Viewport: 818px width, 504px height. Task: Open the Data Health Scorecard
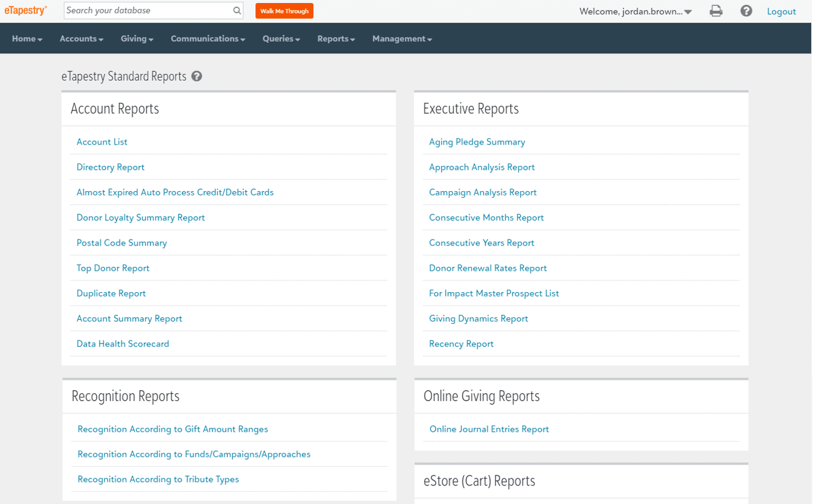point(123,344)
